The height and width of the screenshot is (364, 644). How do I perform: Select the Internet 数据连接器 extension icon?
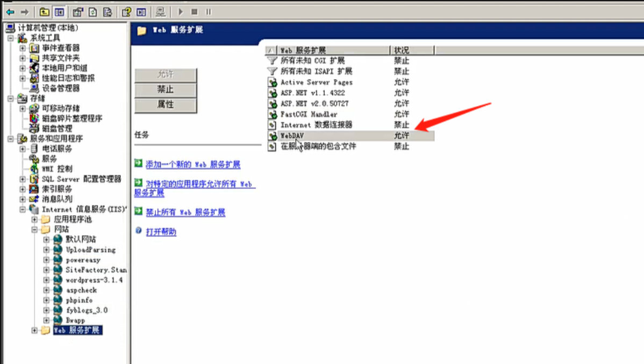click(272, 125)
